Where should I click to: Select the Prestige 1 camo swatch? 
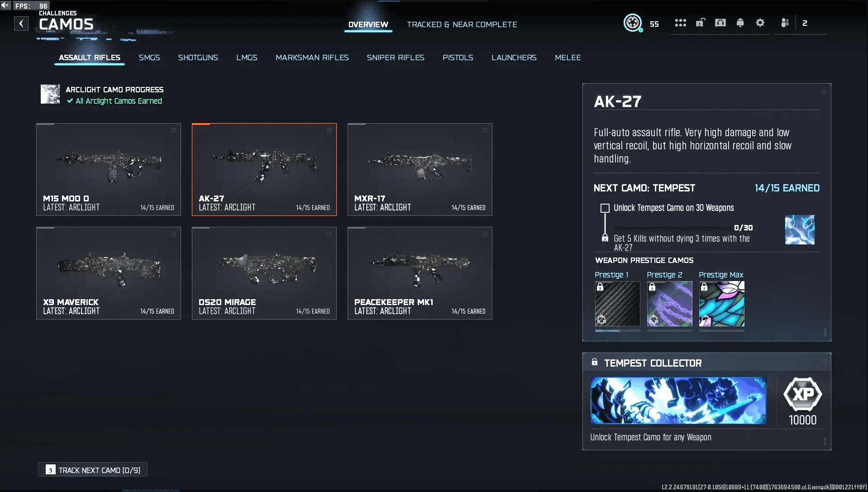click(x=617, y=304)
